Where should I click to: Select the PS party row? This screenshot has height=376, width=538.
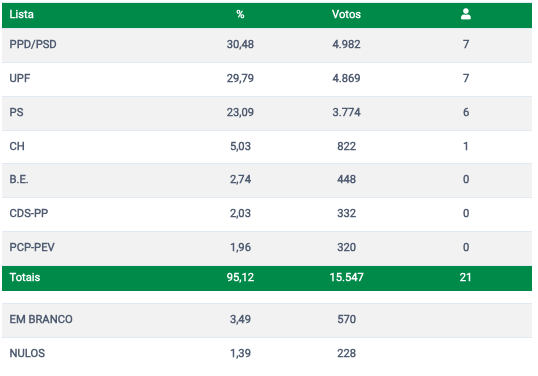click(267, 113)
